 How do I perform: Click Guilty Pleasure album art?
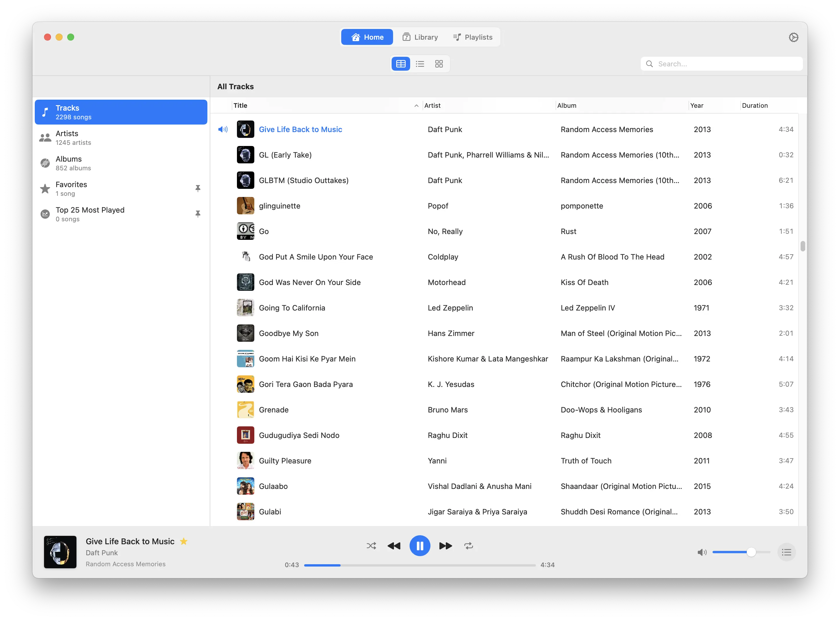(x=245, y=461)
